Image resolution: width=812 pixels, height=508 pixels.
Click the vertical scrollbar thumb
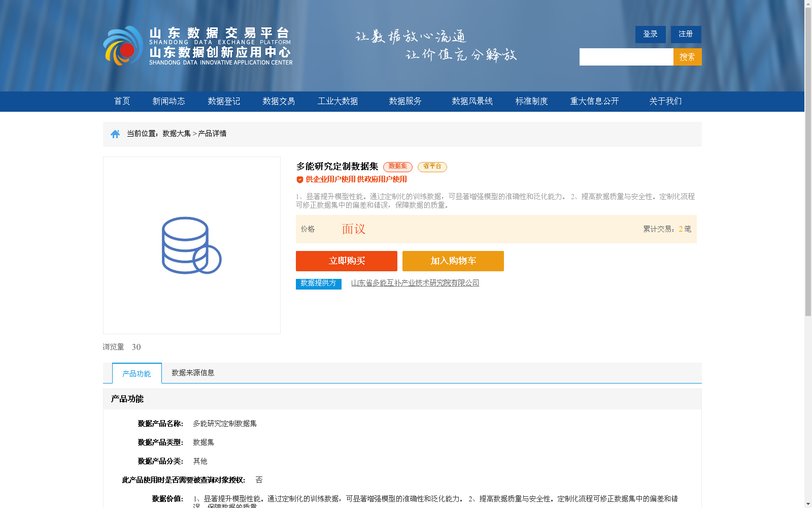(808, 162)
